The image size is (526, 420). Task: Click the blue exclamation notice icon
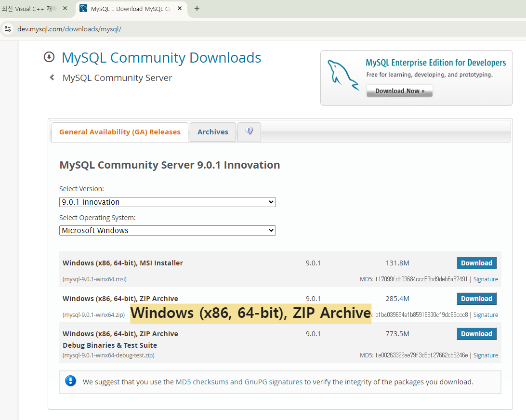click(x=70, y=381)
